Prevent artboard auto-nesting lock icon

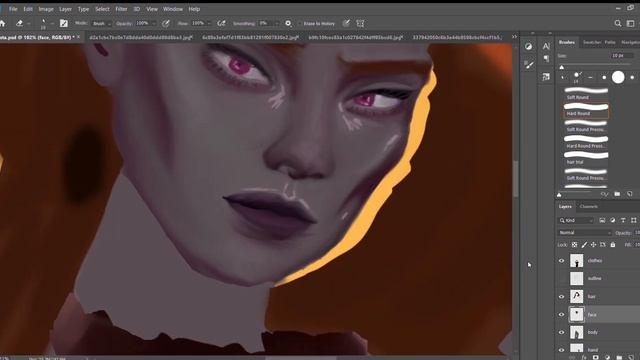tap(603, 245)
